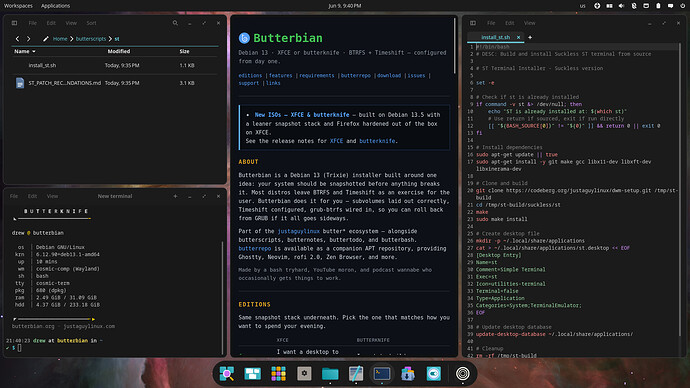This screenshot has height=388, width=690.
Task: Follow the editions link on Butterbian page
Action: [250, 76]
